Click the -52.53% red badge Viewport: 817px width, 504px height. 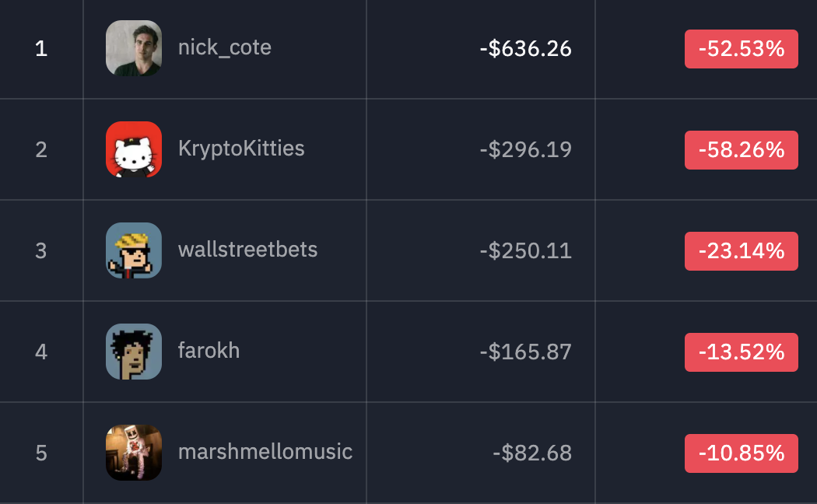[x=741, y=49]
